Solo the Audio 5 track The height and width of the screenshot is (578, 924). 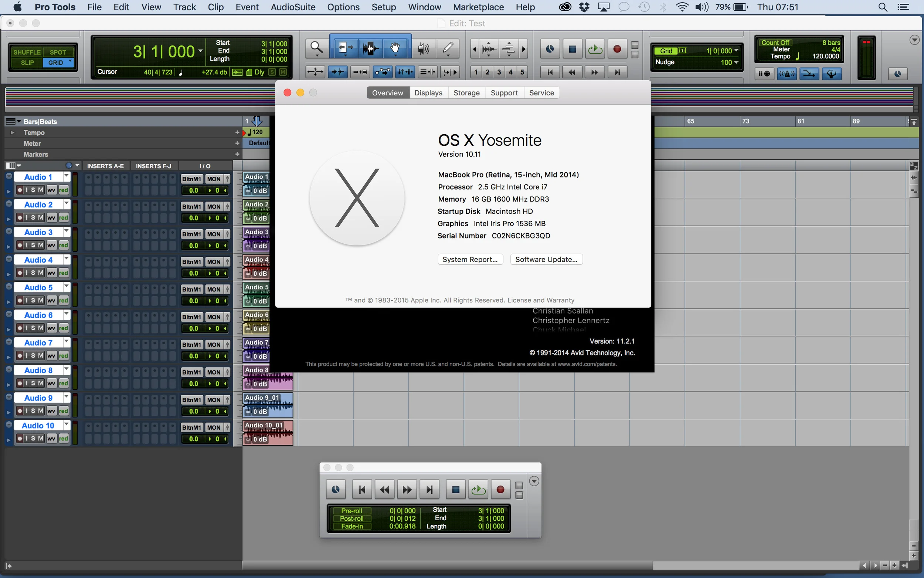click(x=33, y=301)
